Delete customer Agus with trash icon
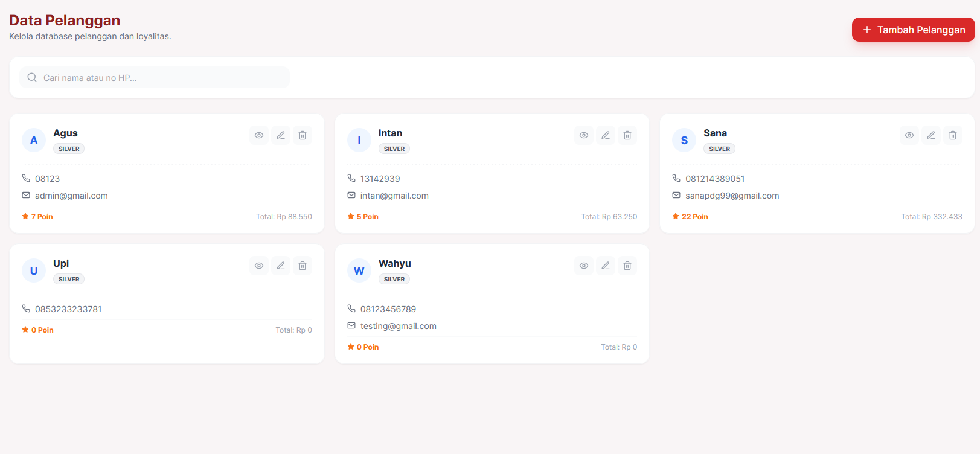 pyautogui.click(x=303, y=135)
